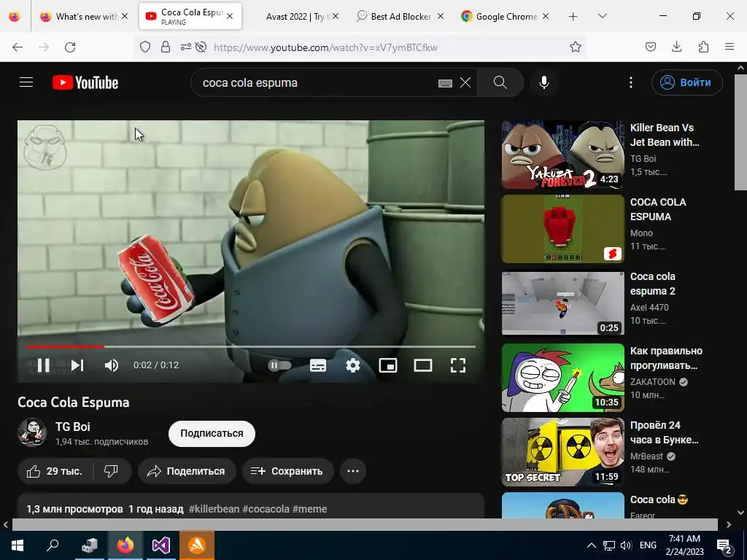Viewport: 747px width, 560px height.
Task: Toggle the autoplay switch
Action: 279,365
